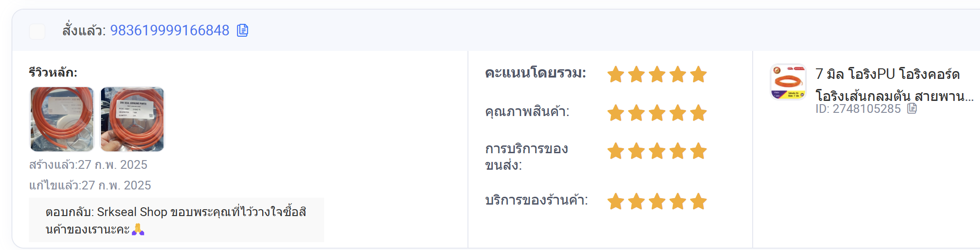Copy order number 983619999166848 icon
Viewport: 980px width, 250px height.
point(242,30)
